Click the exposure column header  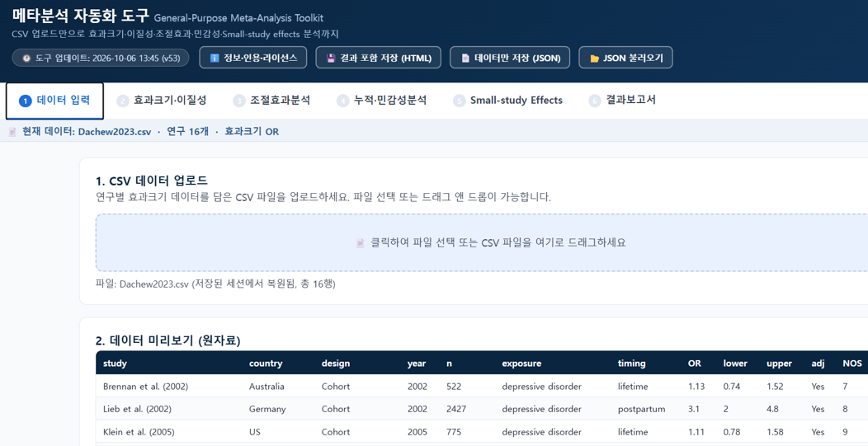521,364
